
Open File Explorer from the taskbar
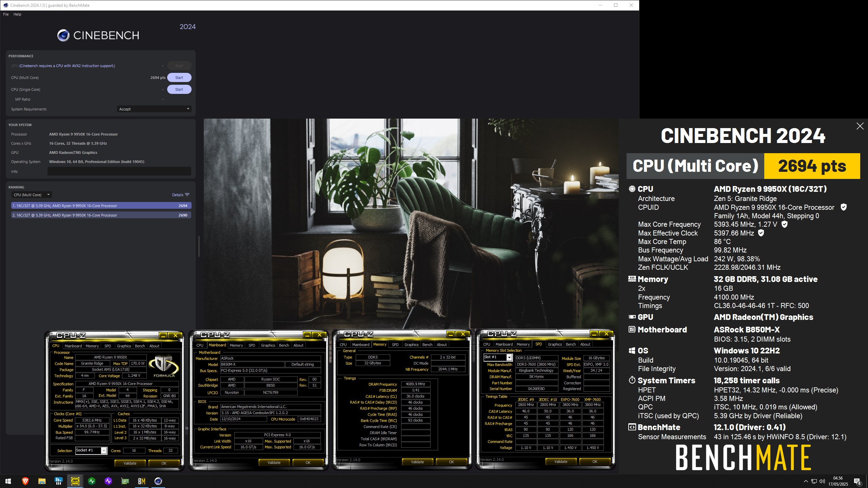click(42, 481)
